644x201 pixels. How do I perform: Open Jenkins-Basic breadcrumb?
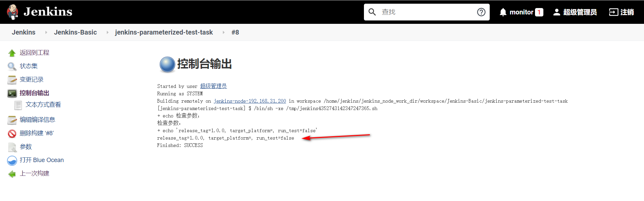(75, 32)
